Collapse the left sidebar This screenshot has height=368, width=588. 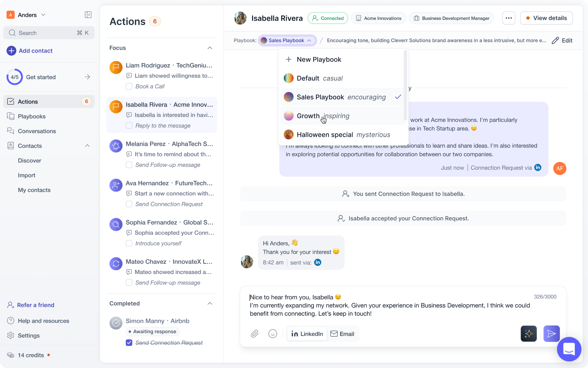88,14
